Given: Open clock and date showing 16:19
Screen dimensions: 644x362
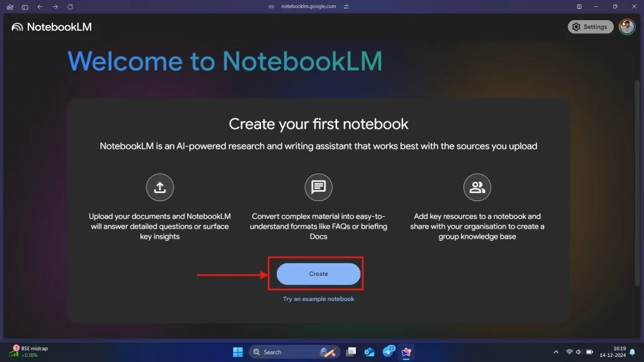Looking at the screenshot, I should click(x=613, y=352).
